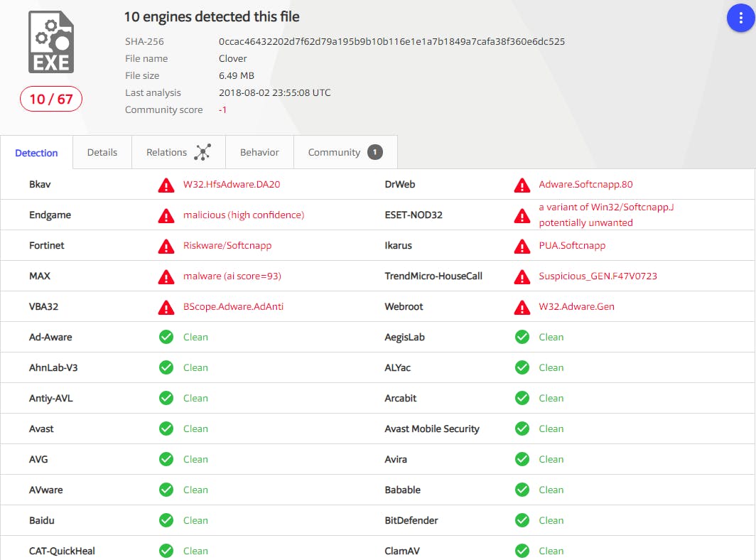The height and width of the screenshot is (560, 756).
Task: Select the Detection tab
Action: pyautogui.click(x=36, y=153)
